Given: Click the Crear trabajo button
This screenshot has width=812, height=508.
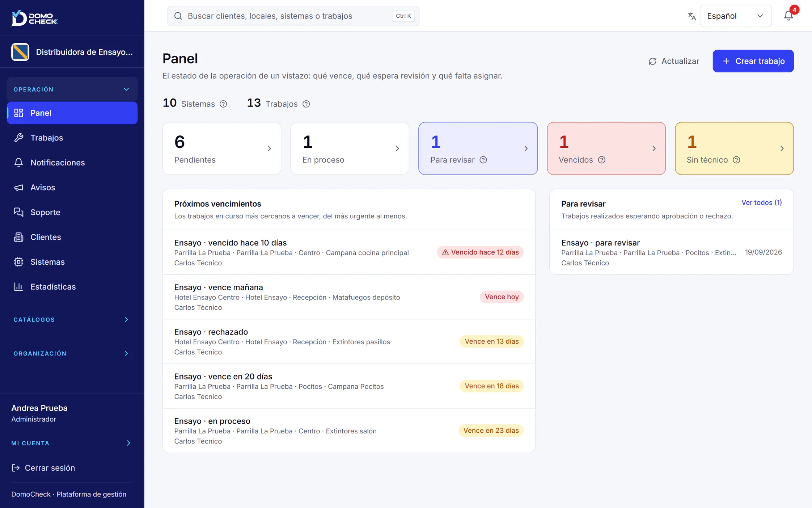Looking at the screenshot, I should click(x=753, y=61).
